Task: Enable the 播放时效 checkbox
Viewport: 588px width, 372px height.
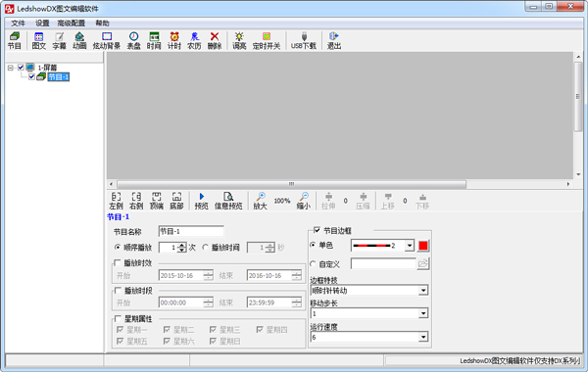Action: pyautogui.click(x=118, y=263)
